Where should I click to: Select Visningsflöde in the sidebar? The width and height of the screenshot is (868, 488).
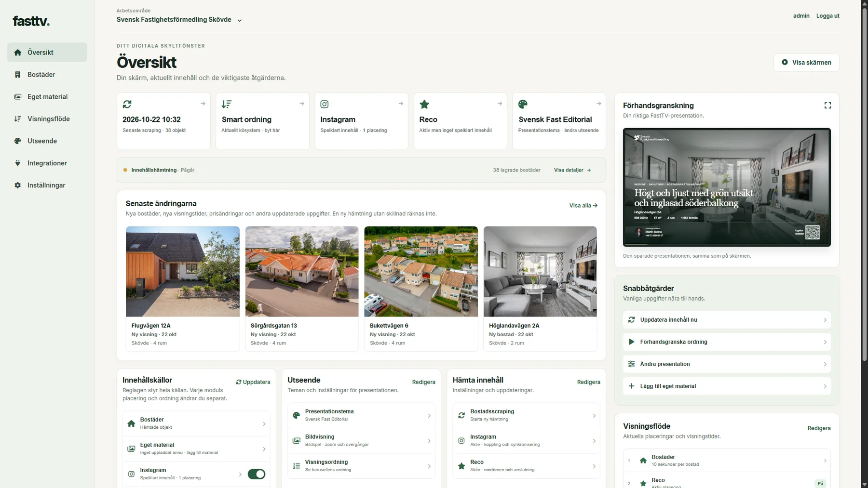(47, 119)
